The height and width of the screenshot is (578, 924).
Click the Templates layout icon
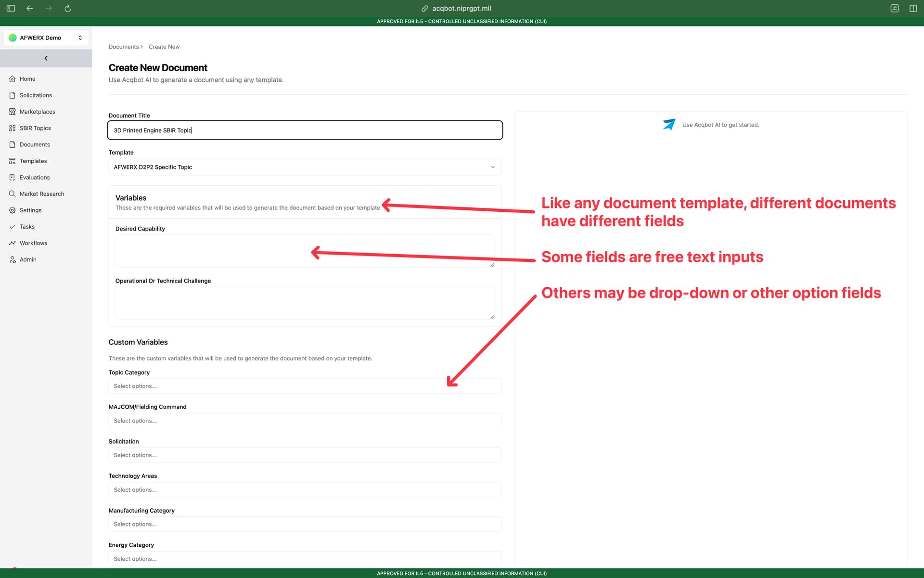[x=13, y=161]
